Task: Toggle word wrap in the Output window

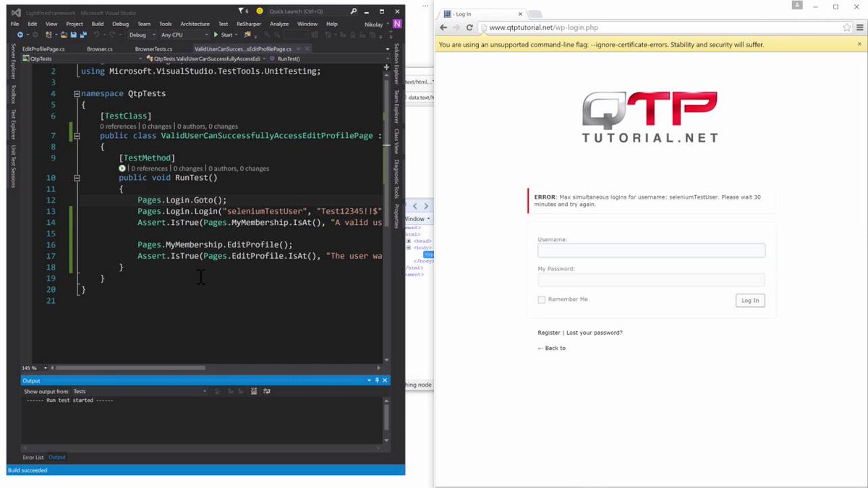Action: [267, 391]
